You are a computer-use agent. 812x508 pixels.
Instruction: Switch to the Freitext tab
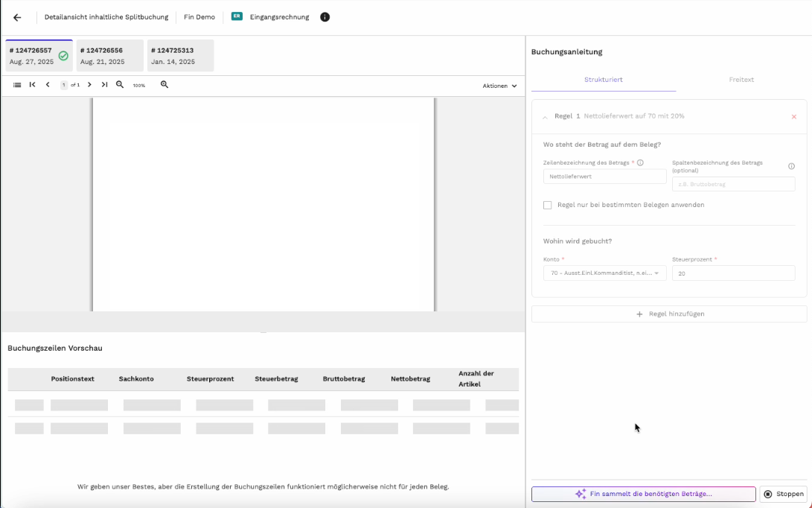point(741,80)
